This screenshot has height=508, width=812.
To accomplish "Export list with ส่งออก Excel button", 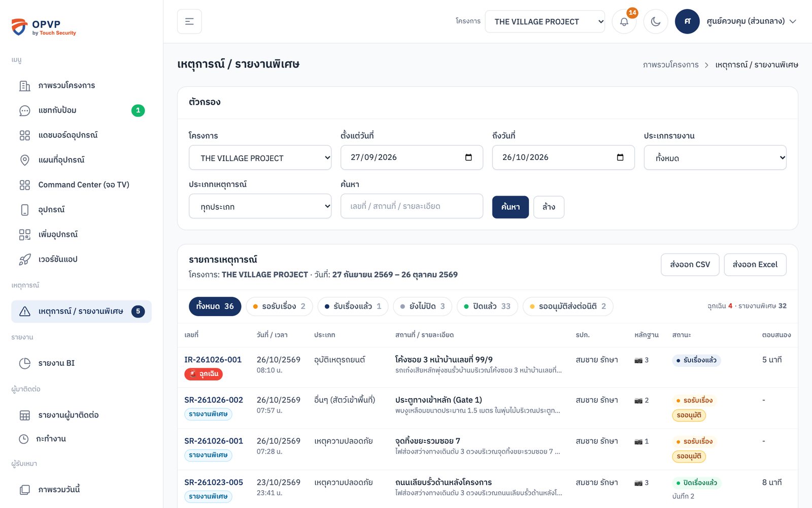I will 755,265.
